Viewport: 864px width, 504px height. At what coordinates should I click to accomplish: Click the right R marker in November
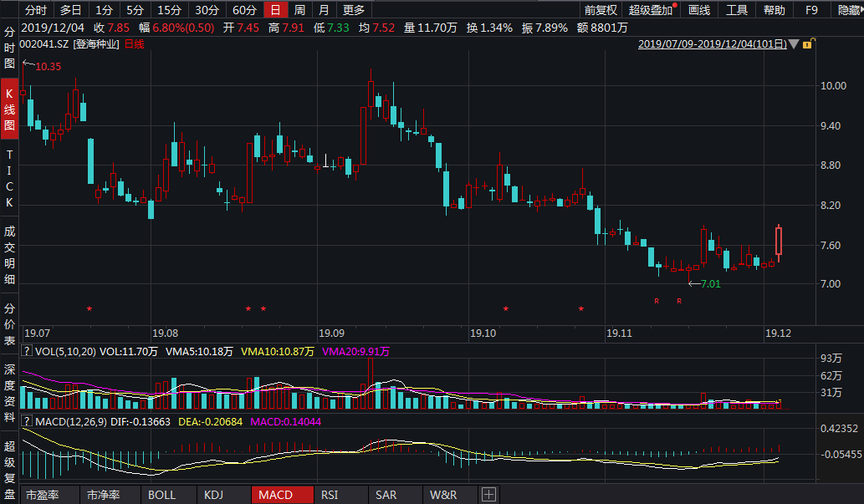(x=679, y=301)
